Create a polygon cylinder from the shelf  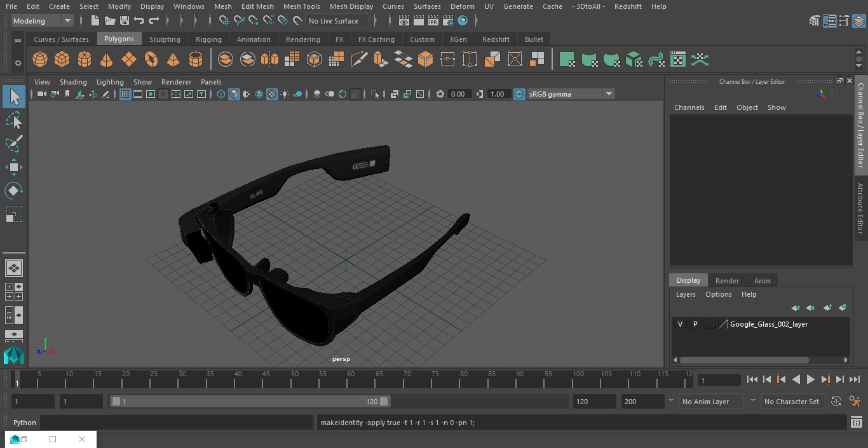tap(85, 60)
